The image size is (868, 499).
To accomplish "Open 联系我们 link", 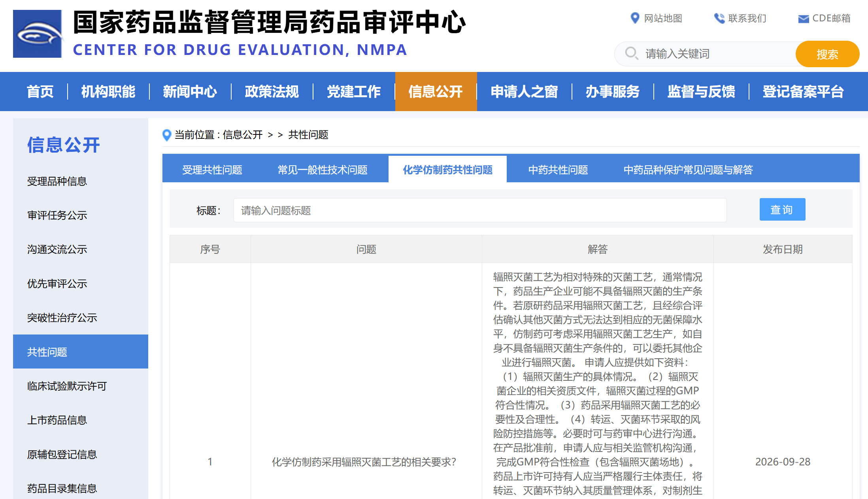I will (x=747, y=18).
